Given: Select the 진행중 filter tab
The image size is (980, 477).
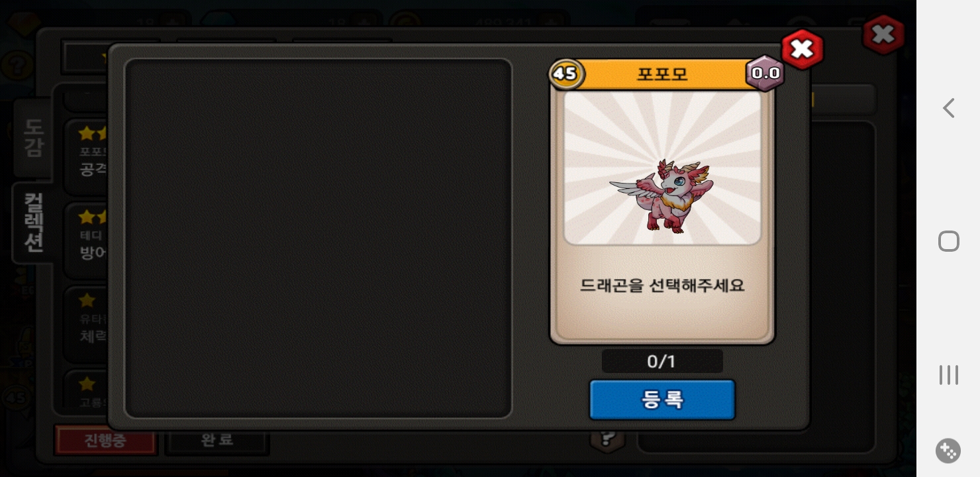Looking at the screenshot, I should [105, 441].
